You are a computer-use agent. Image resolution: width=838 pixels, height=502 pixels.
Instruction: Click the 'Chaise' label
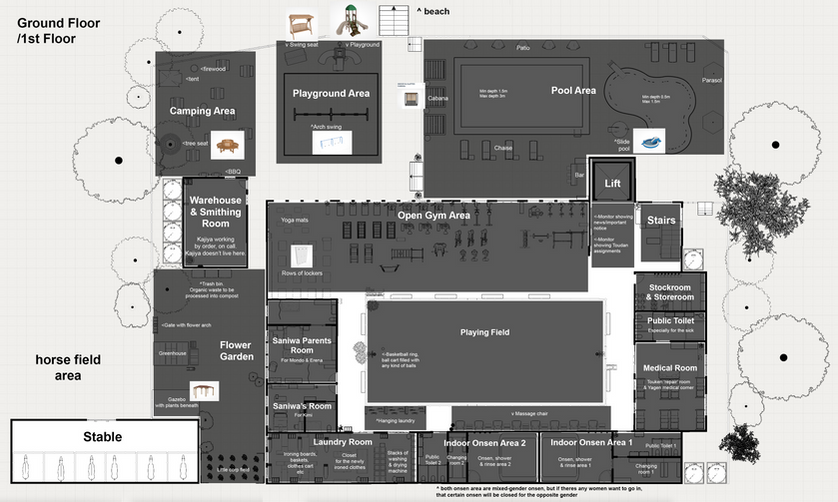(x=503, y=148)
